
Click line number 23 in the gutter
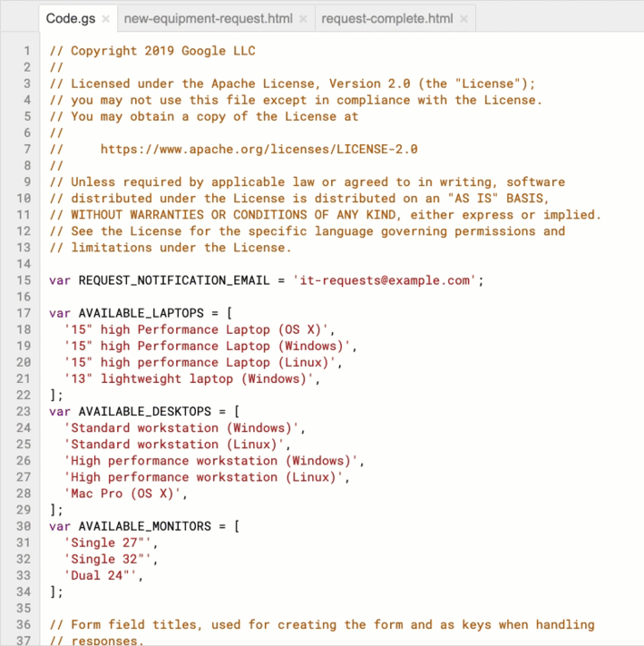tap(26, 411)
